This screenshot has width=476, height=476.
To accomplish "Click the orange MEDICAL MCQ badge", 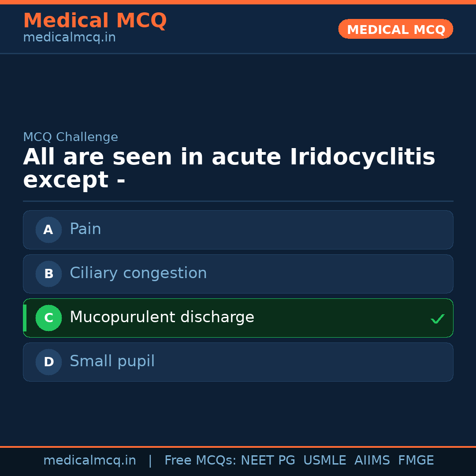I will (395, 29).
